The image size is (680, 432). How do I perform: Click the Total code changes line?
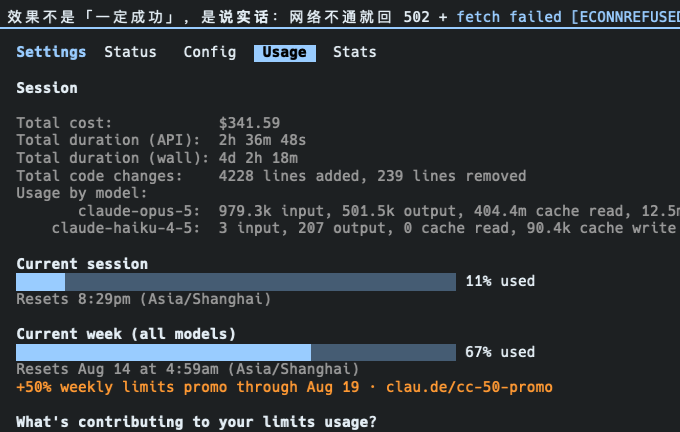[x=271, y=176]
